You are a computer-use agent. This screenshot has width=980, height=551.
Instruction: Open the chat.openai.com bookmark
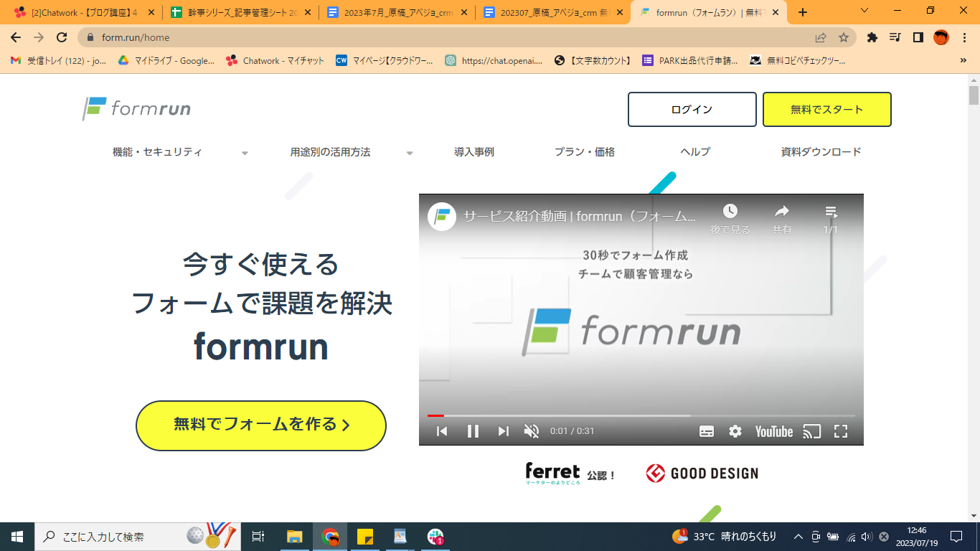tap(494, 61)
